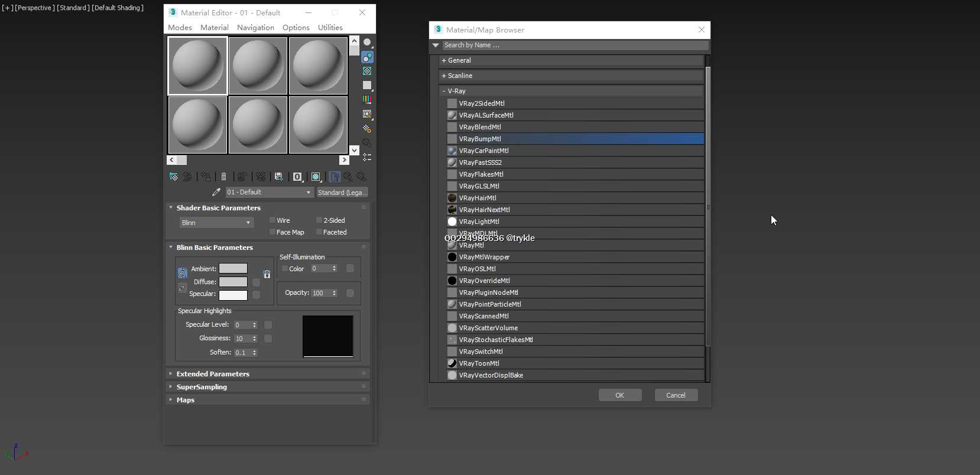Enable the 2-Sided checkbox

pos(319,220)
